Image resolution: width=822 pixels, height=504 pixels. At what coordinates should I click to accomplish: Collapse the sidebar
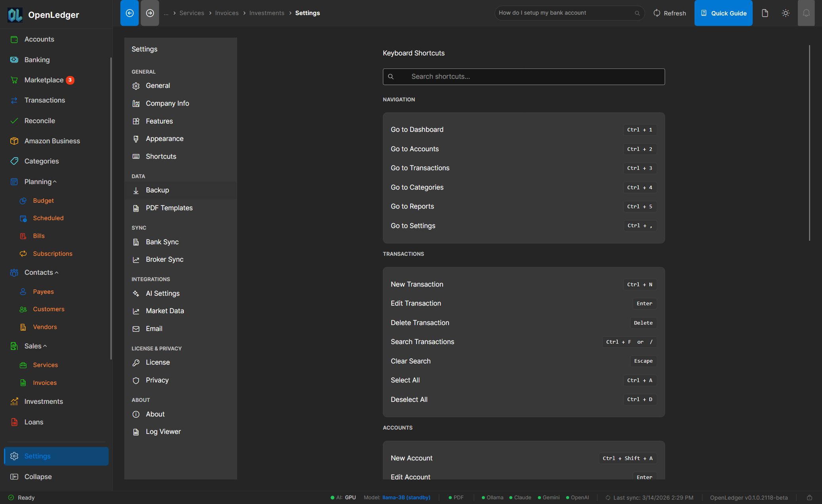38,476
